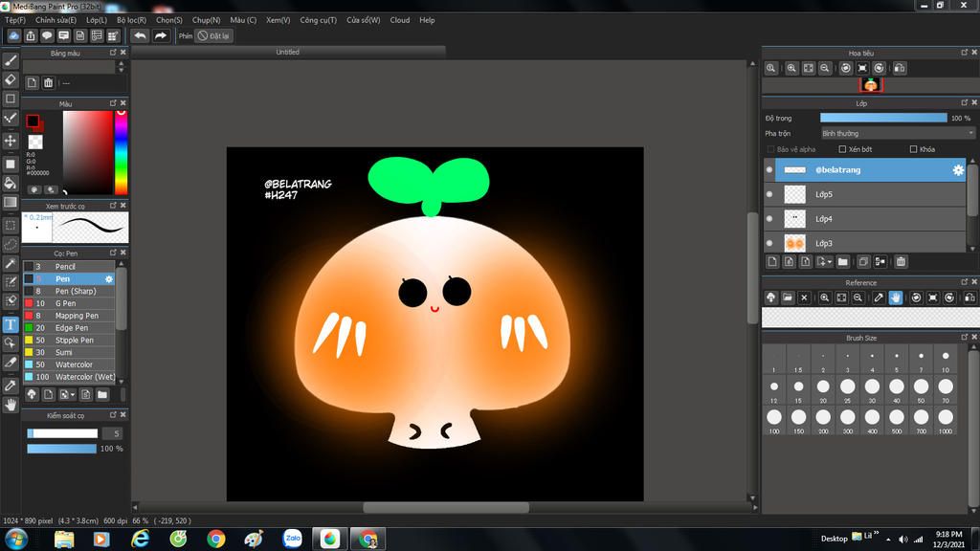Select the Move tool with four arrows

coord(11,141)
